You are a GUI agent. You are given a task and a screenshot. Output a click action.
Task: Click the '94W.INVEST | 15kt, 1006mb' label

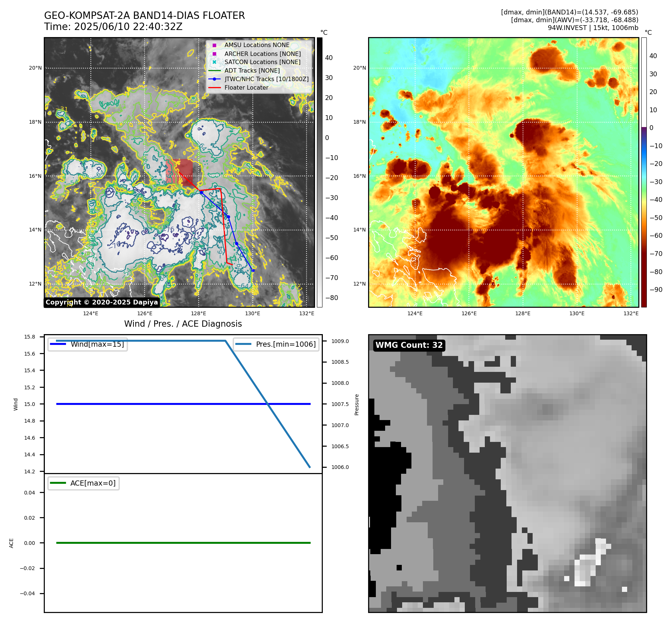tap(593, 28)
